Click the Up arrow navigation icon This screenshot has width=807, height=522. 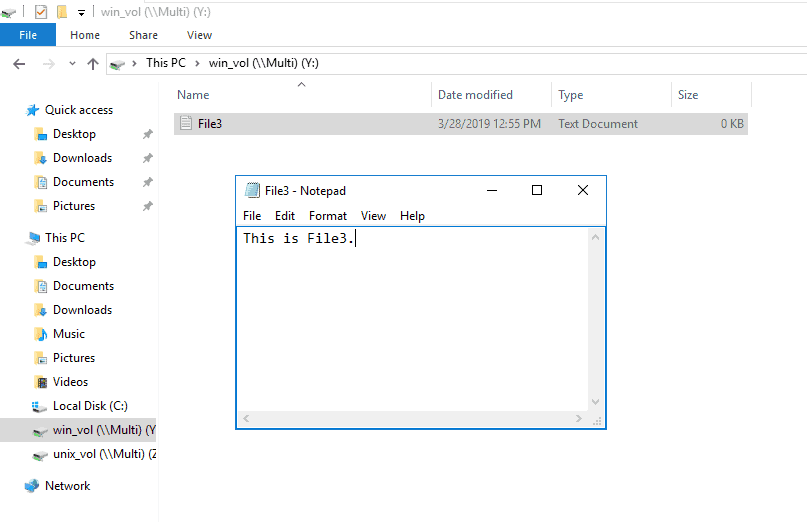(93, 63)
